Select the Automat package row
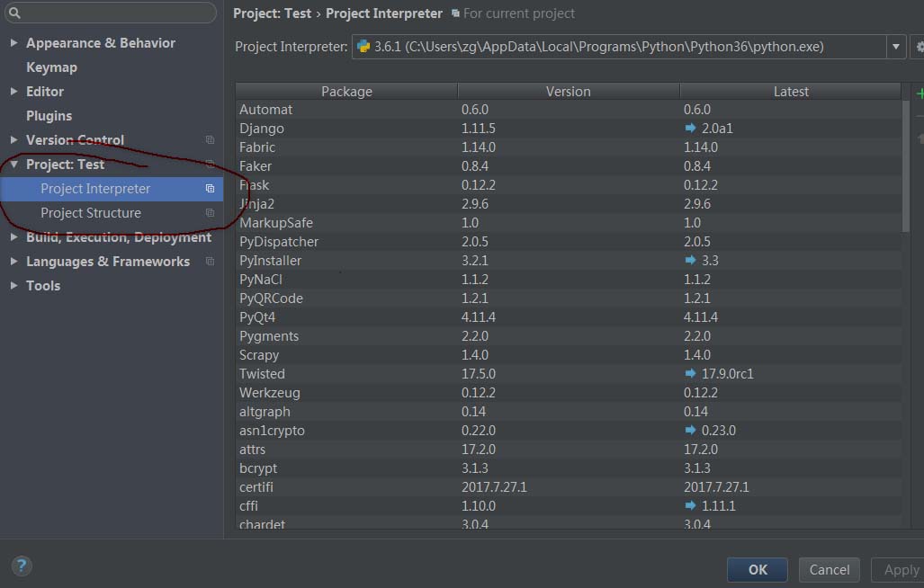This screenshot has width=924, height=588. pos(568,110)
